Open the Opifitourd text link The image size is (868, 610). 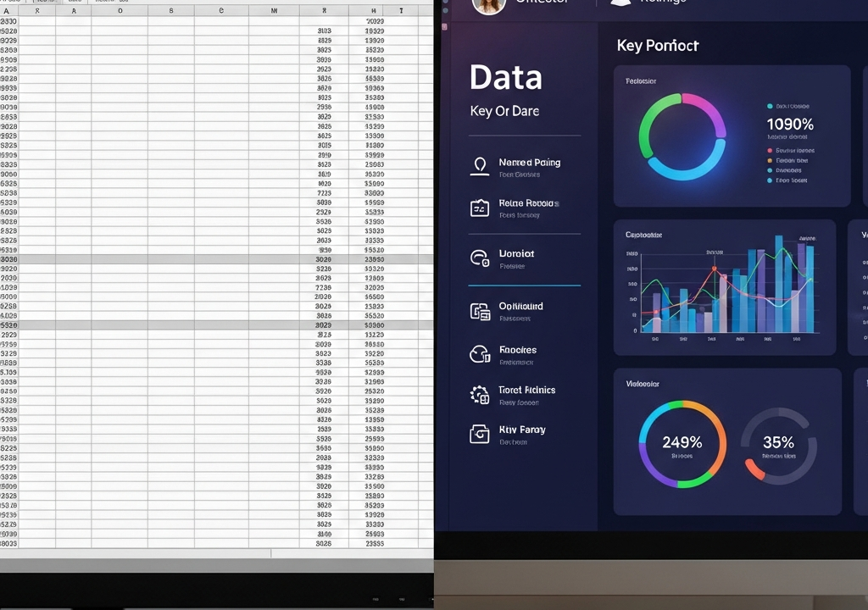pyautogui.click(x=520, y=306)
